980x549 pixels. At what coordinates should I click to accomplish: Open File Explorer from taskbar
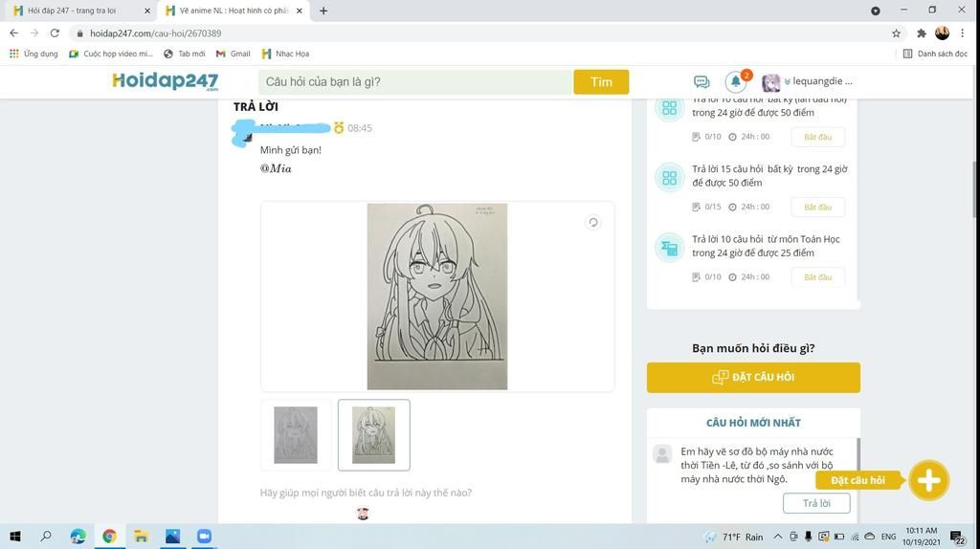coord(141,536)
